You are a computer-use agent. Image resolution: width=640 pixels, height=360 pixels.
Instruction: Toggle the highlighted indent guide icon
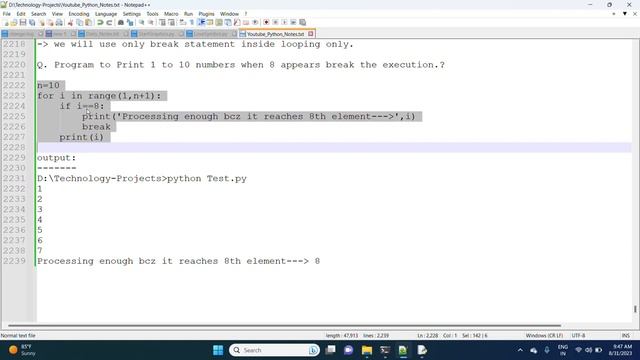201,22
